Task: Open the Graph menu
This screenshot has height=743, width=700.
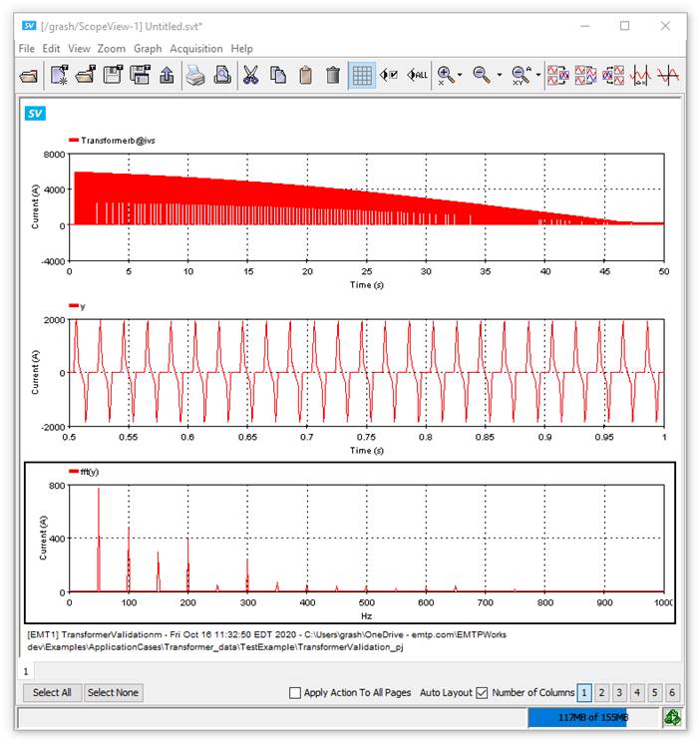Action: [x=148, y=48]
